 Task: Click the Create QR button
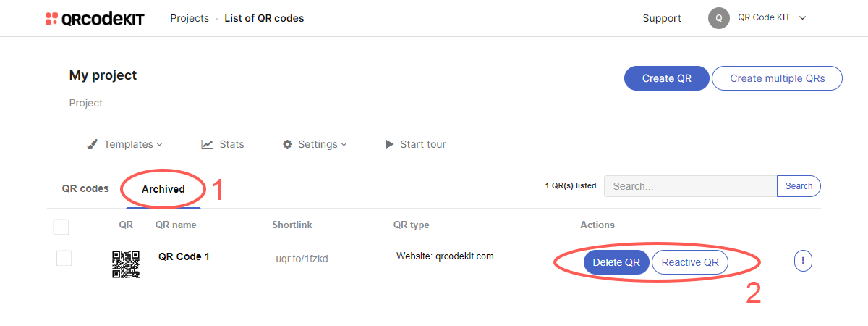click(x=667, y=78)
